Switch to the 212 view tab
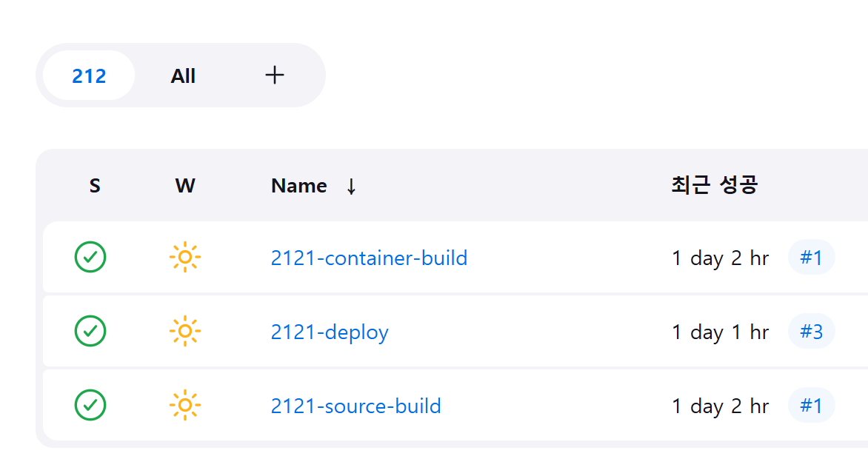 pyautogui.click(x=89, y=76)
